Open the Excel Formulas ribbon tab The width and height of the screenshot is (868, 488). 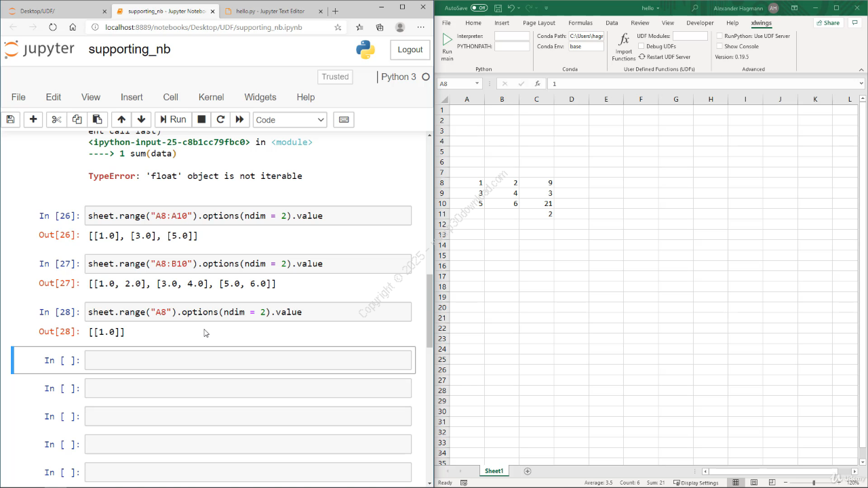coord(580,23)
